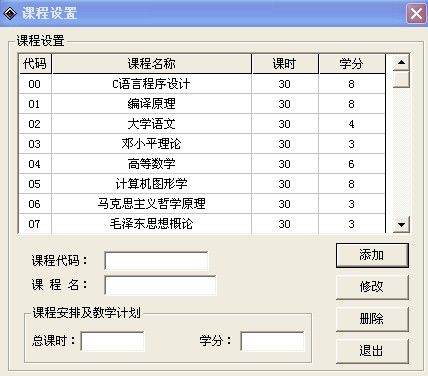The width and height of the screenshot is (428, 376).
Task: Click the 课时 column header
Action: (x=285, y=64)
